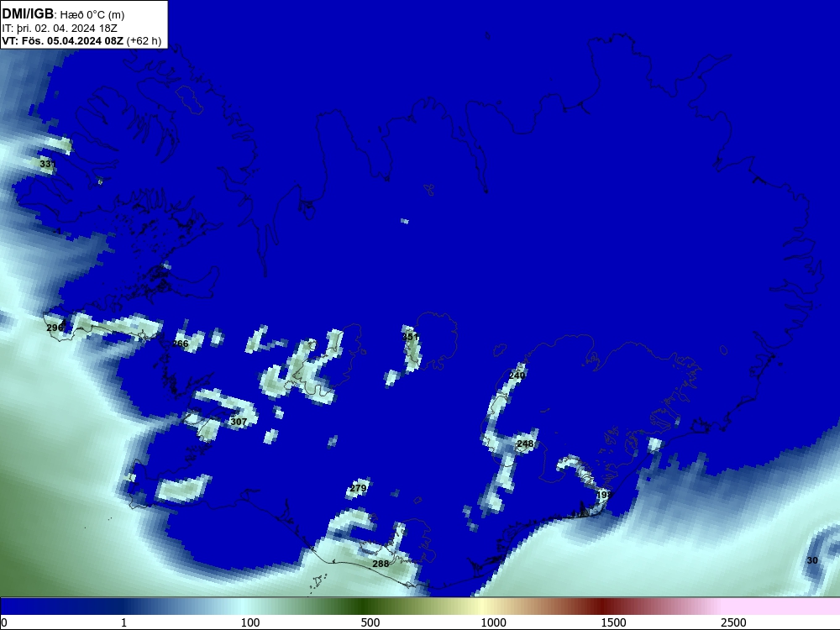Click the 'VT: Fös. 05.04.2024 08Z' valid time
The image size is (840, 630).
click(x=63, y=40)
